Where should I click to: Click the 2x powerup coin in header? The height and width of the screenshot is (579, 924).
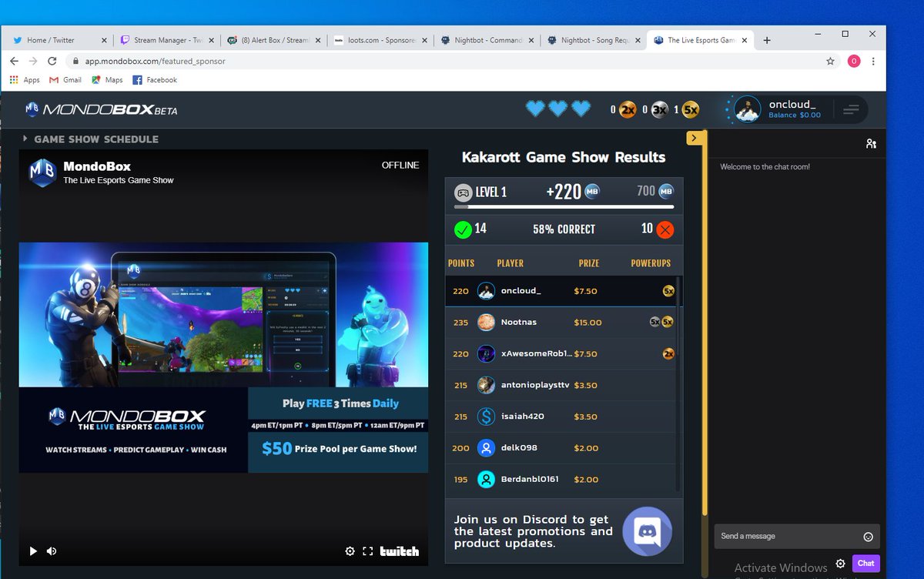click(x=628, y=110)
